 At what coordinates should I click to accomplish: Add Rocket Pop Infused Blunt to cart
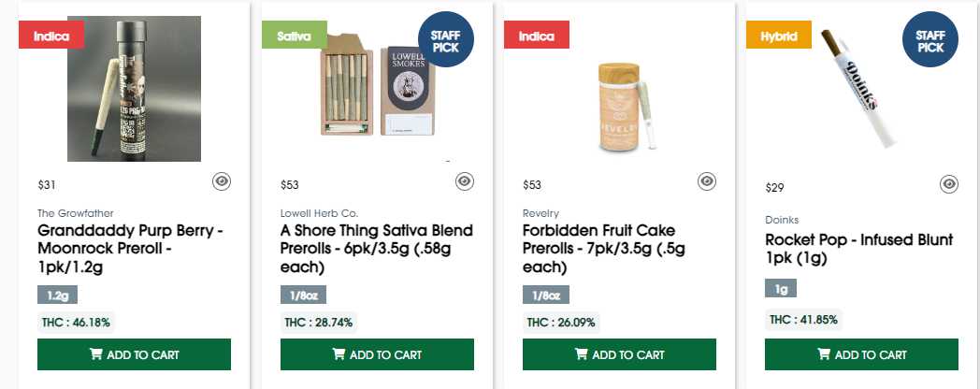pyautogui.click(x=861, y=354)
